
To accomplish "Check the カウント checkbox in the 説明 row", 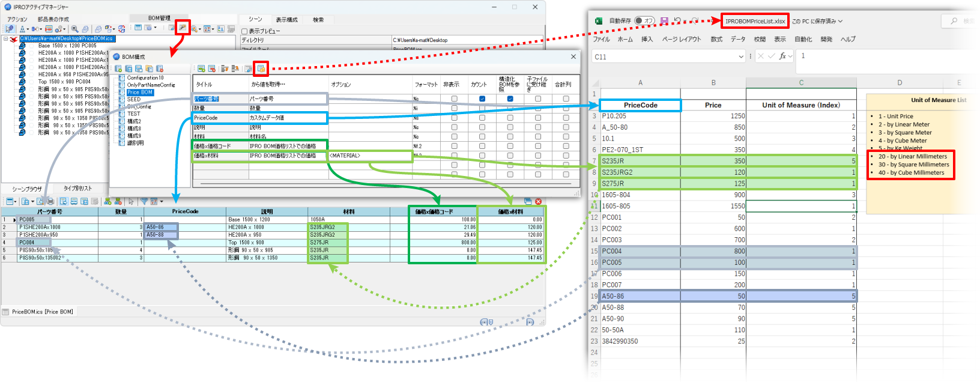I will click(482, 127).
